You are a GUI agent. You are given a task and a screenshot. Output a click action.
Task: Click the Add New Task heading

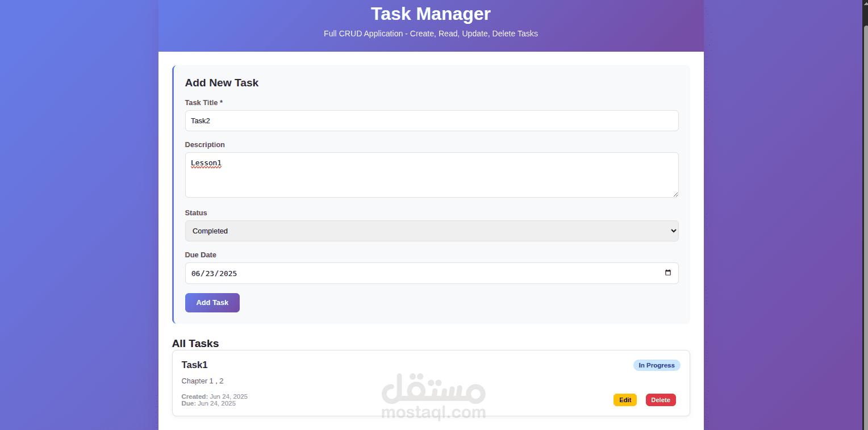[222, 83]
